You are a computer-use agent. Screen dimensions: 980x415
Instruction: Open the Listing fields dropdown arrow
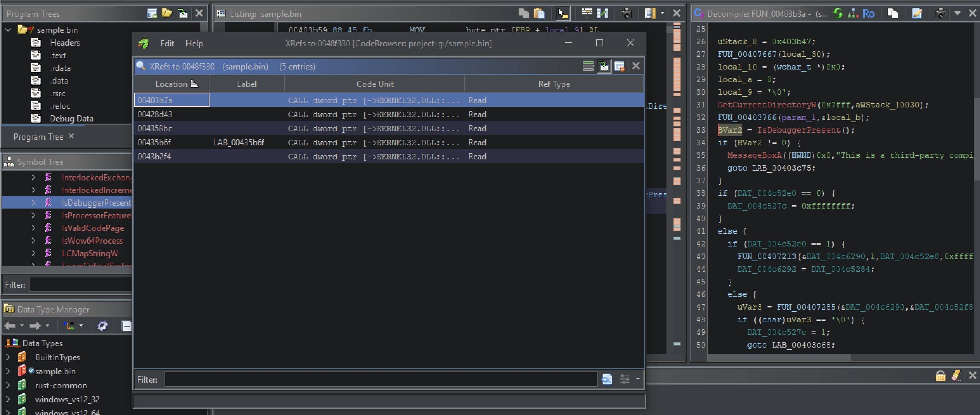click(x=662, y=14)
